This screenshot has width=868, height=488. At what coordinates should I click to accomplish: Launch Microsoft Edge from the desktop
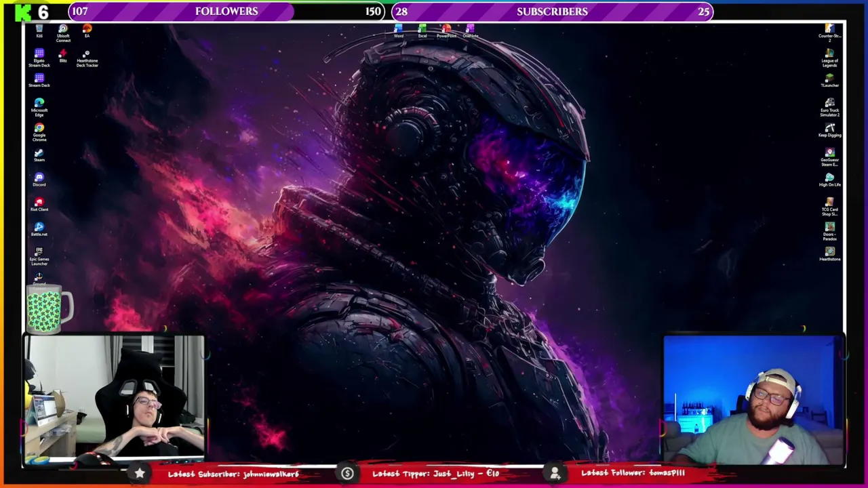[x=39, y=107]
